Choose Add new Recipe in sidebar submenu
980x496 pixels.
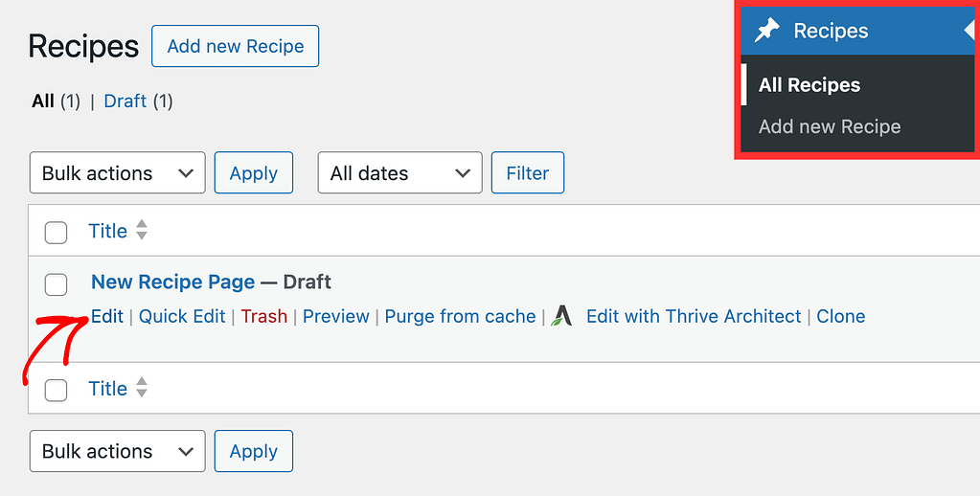tap(830, 126)
